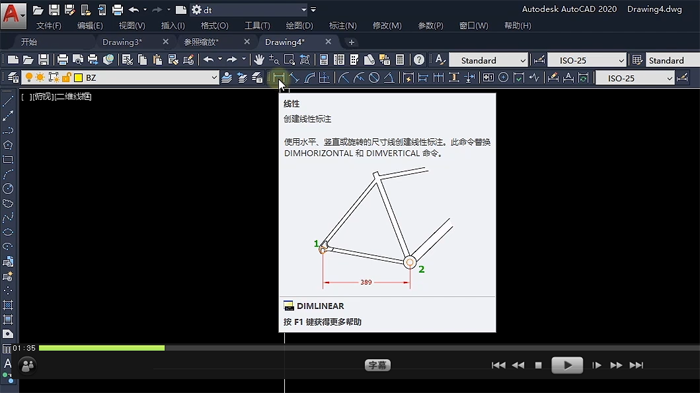Viewport: 700px width, 393px height.
Task: Select the Rectangle draw tool
Action: pos(8,159)
